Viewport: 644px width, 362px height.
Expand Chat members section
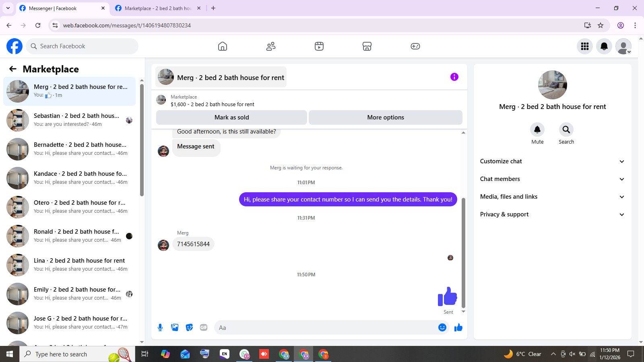coord(552,179)
